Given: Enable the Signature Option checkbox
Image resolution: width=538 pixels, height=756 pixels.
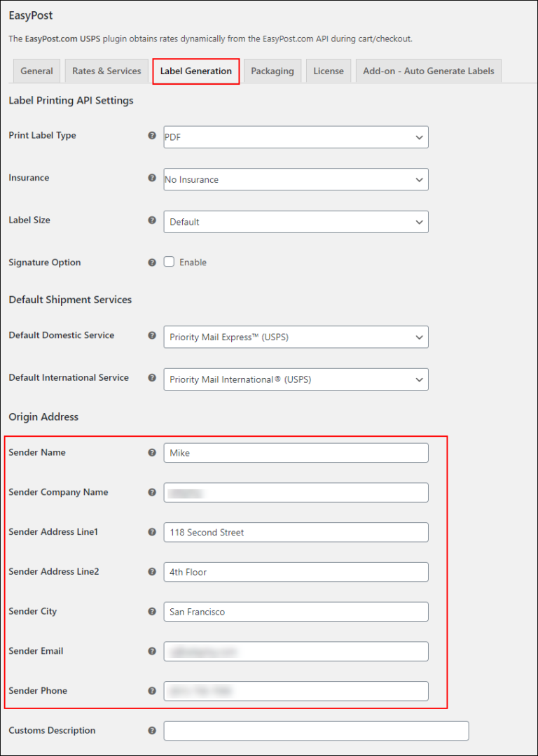Looking at the screenshot, I should tap(169, 262).
